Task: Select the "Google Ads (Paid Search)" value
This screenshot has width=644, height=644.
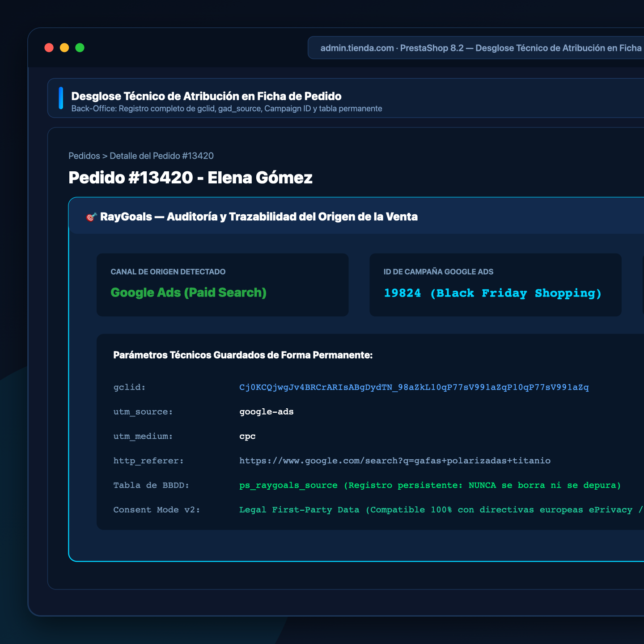Action: point(189,292)
